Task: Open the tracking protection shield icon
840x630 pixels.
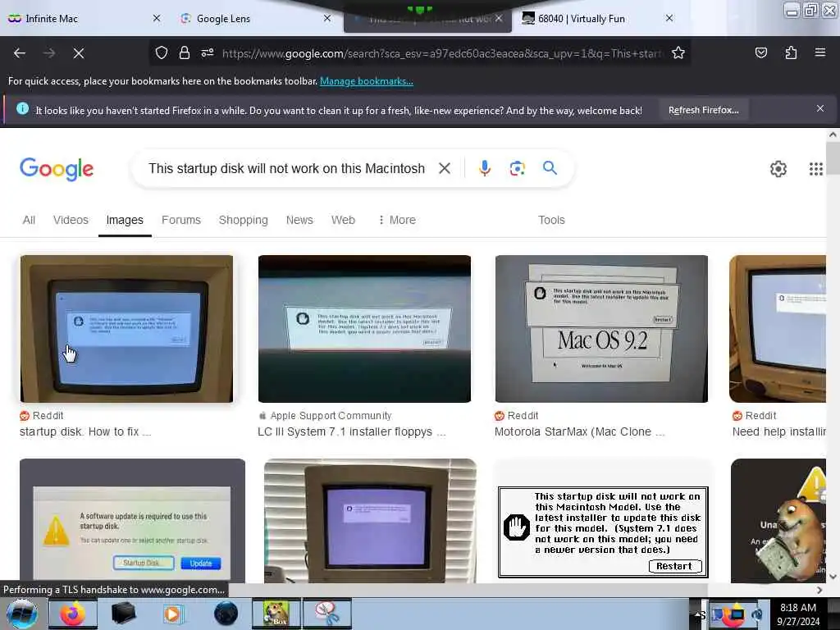Action: 162,53
